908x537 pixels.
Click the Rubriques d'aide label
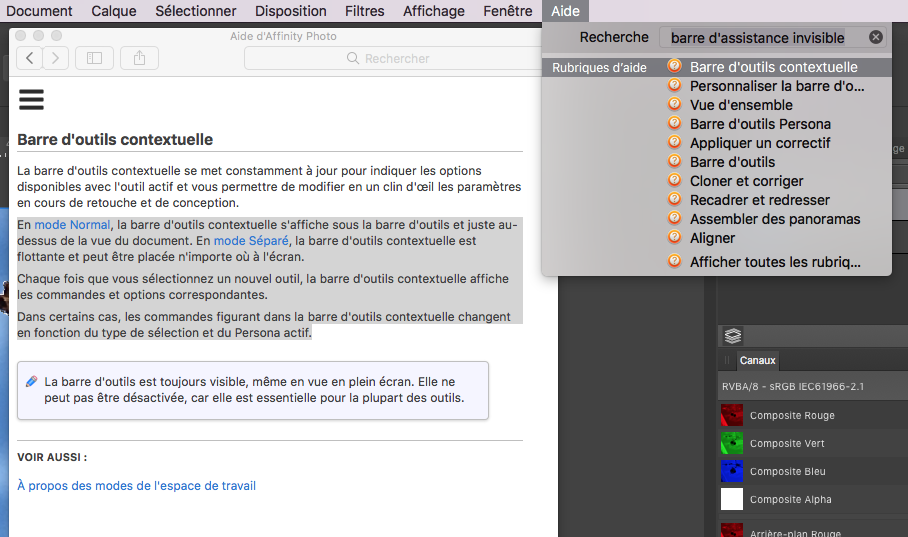[599, 68]
